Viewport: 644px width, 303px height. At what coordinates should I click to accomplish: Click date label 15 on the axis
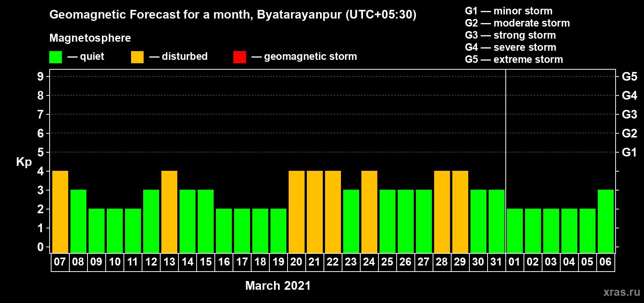pos(205,262)
